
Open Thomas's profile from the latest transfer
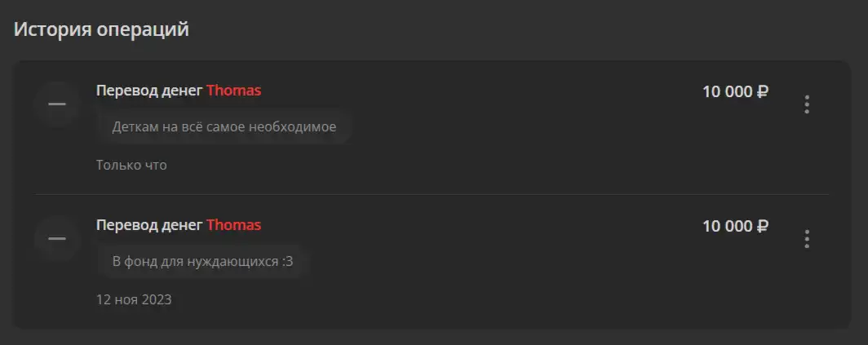pos(233,91)
